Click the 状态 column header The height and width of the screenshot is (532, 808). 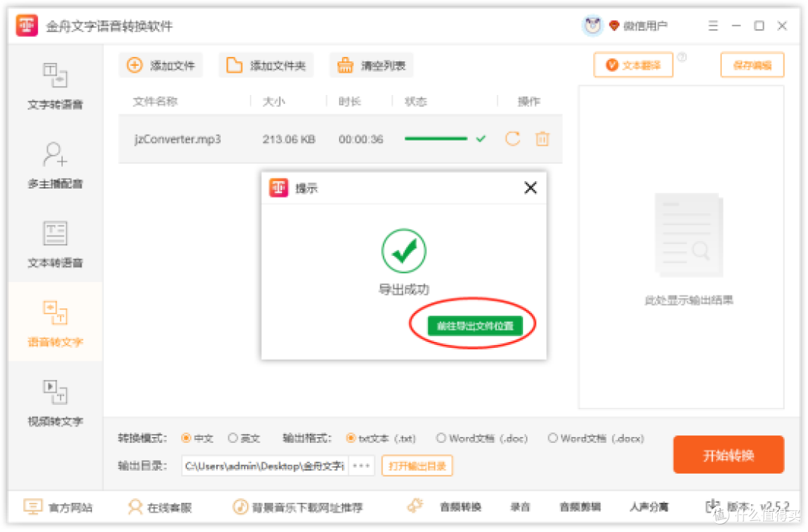415,102
